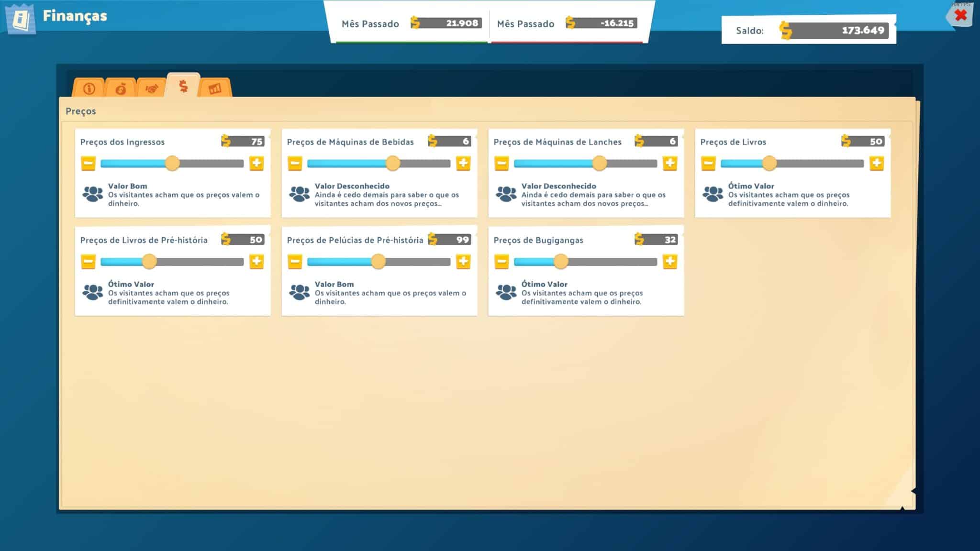Click the visitors icon under ticket prices

[92, 194]
